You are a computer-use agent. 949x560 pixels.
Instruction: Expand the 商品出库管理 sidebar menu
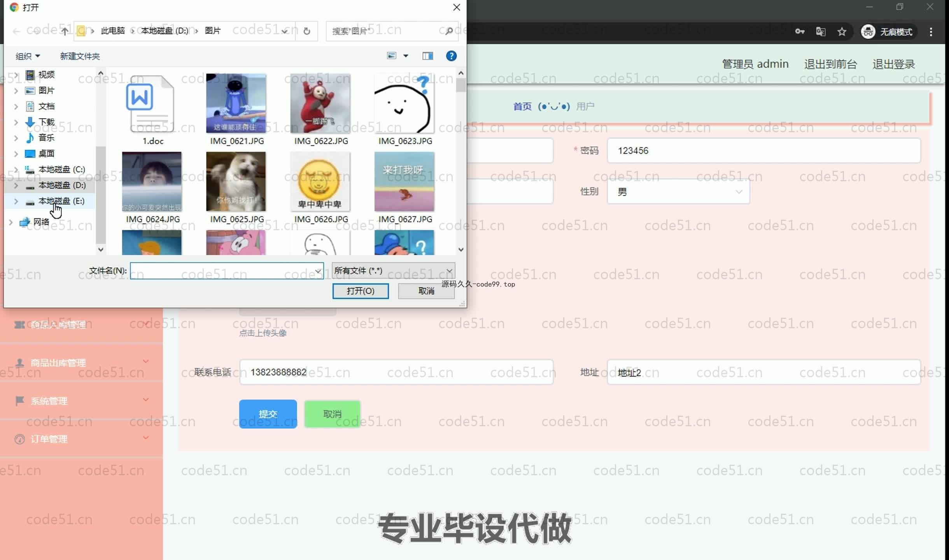[81, 362]
